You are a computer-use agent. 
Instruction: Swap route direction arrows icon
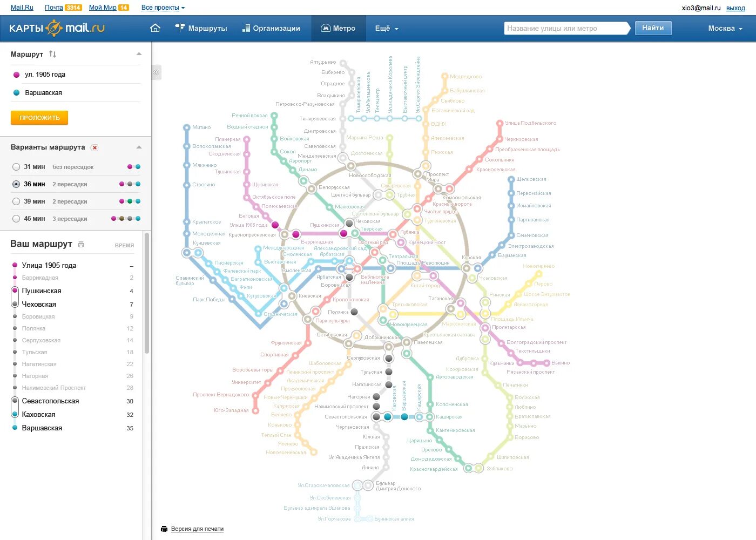[52, 54]
